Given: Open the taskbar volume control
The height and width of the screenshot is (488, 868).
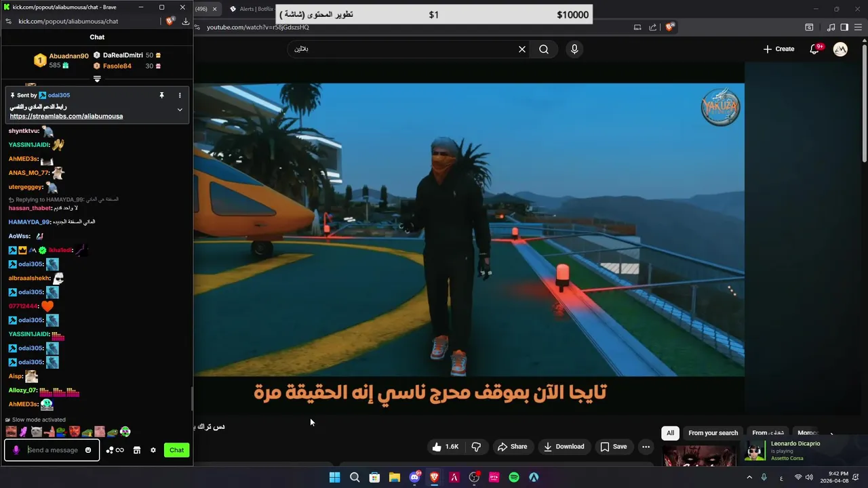Looking at the screenshot, I should point(809,477).
